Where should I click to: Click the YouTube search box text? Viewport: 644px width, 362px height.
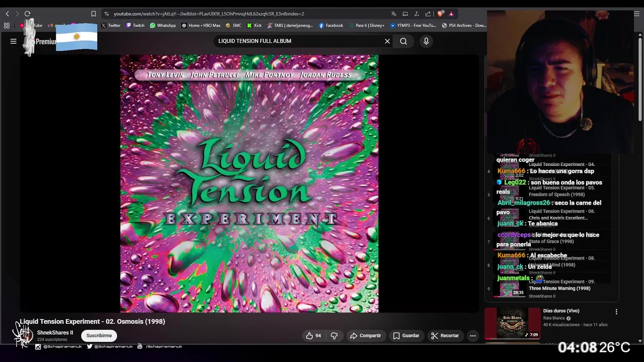pos(255,41)
